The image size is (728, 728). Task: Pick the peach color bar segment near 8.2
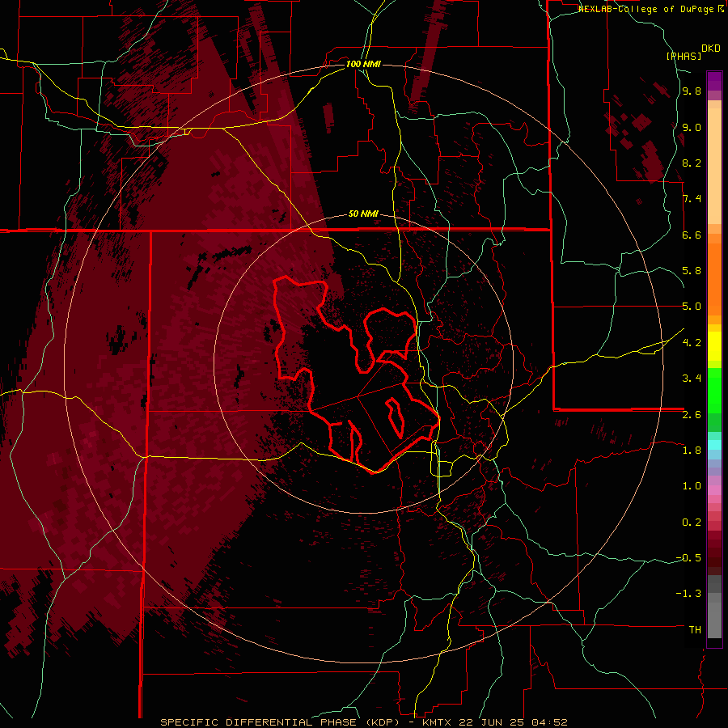point(714,166)
